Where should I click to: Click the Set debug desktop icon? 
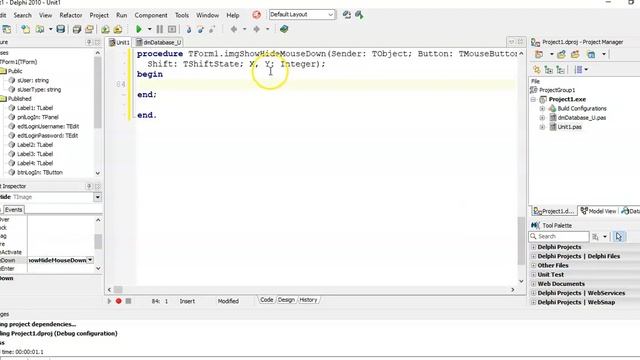359,15
